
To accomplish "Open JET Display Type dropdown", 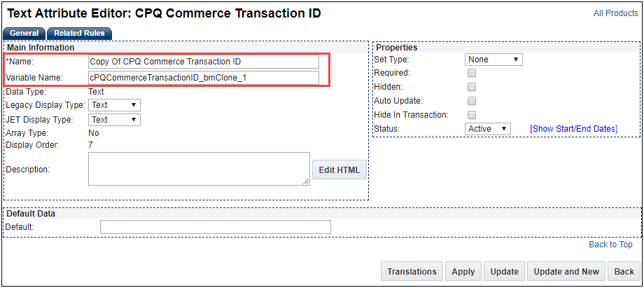I will tap(114, 120).
